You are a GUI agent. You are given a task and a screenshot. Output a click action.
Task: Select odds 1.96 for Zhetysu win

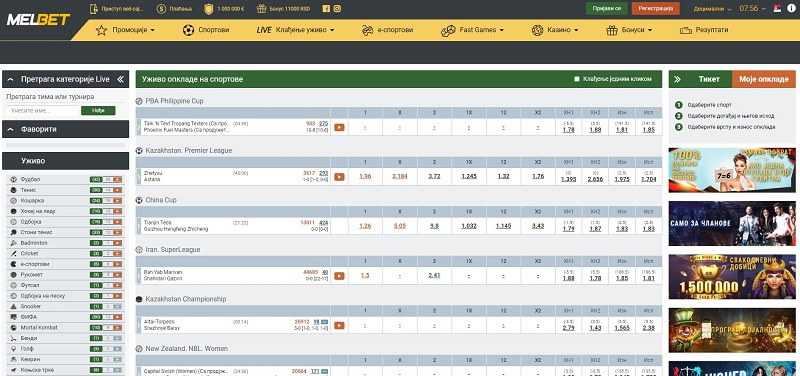pos(365,177)
